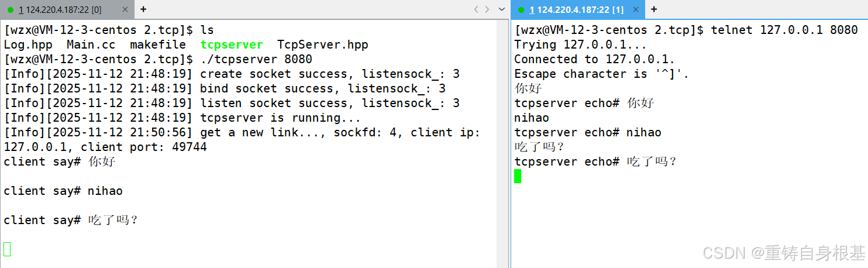Expand the tab list dropdown chevron
This screenshot has width=868, height=268.
(501, 9)
